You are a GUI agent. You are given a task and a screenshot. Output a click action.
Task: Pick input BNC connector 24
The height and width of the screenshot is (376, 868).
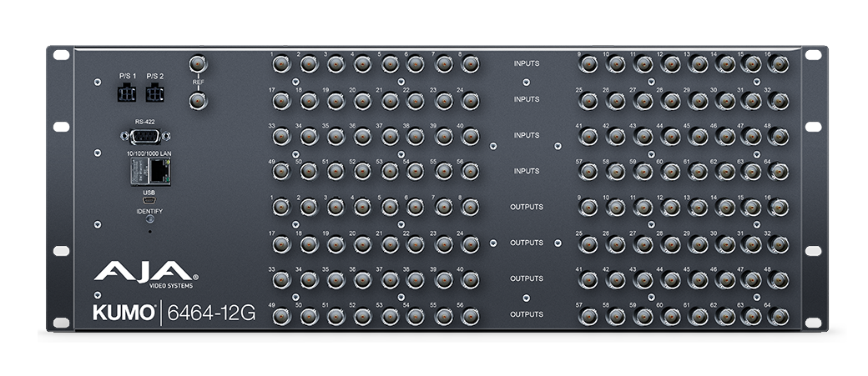point(470,101)
